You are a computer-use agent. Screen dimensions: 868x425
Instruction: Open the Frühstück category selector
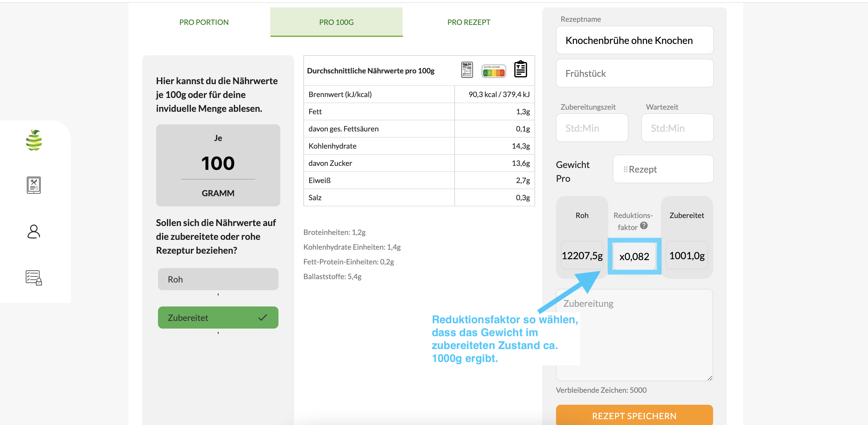634,73
